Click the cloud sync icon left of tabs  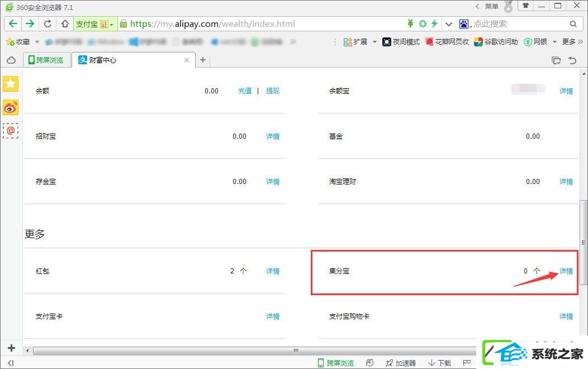pos(11,60)
